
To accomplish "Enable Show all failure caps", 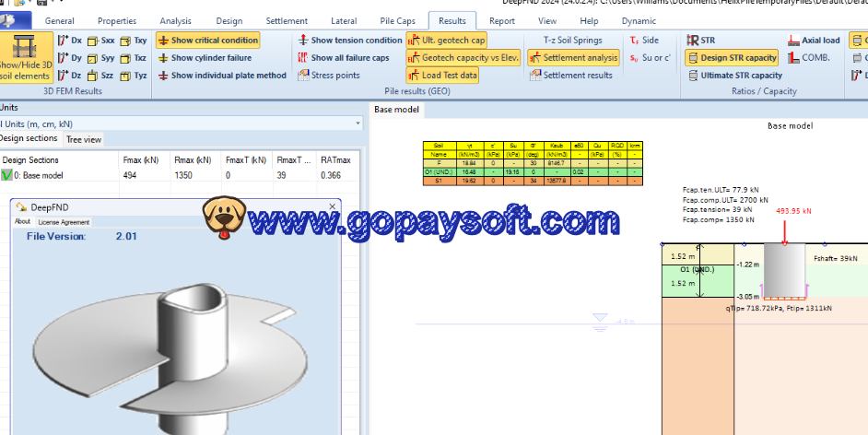I will click(x=344, y=58).
